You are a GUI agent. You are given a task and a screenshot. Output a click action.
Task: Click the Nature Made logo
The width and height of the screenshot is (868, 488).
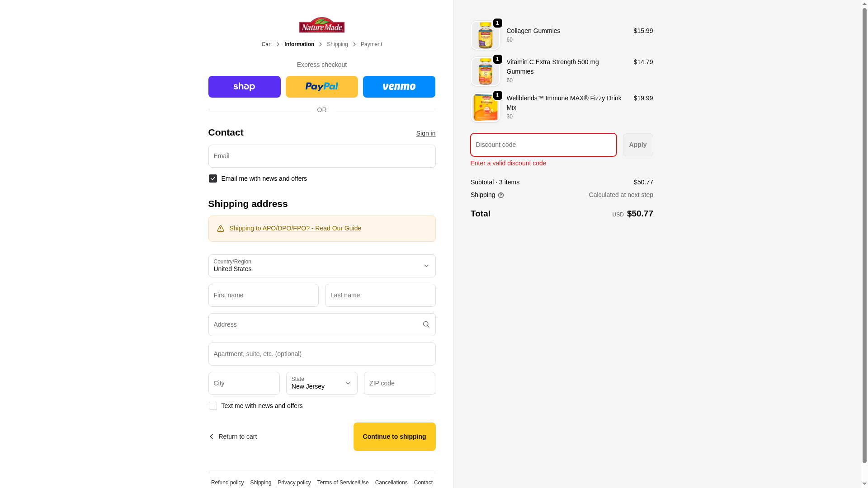click(x=321, y=25)
